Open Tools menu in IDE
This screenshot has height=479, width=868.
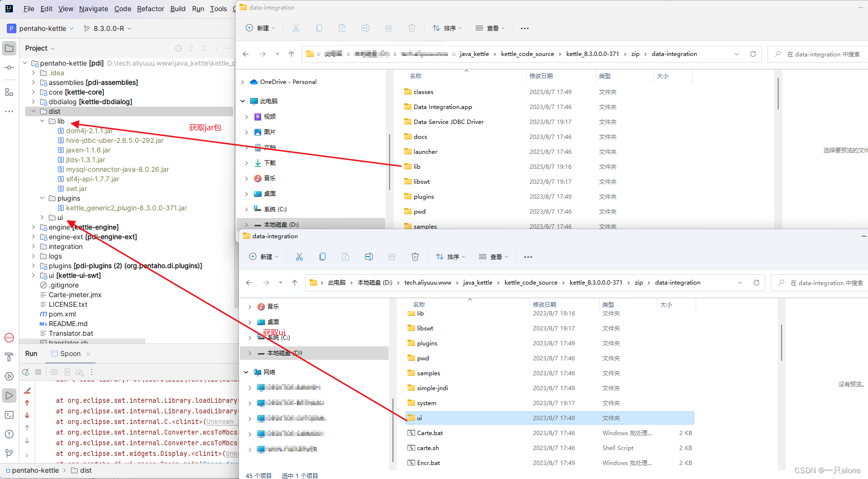(x=218, y=9)
